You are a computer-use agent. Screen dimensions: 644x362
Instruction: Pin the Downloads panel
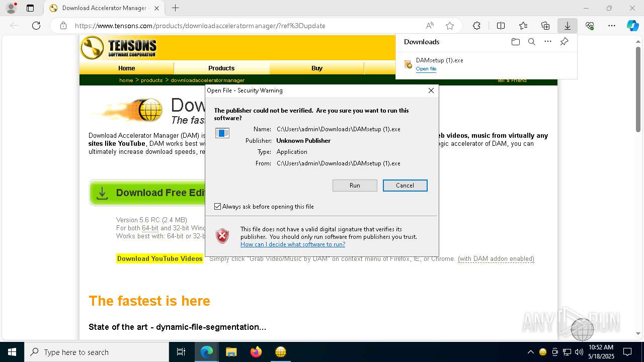pos(564,42)
